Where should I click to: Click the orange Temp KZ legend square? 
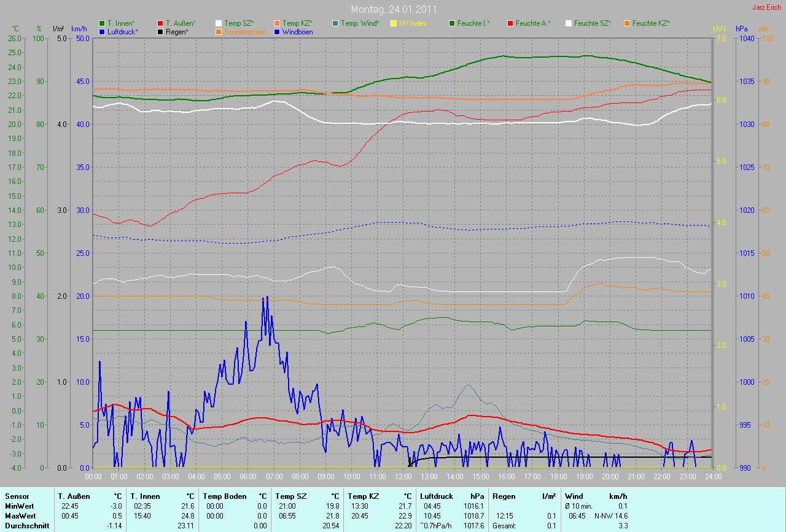click(x=277, y=23)
